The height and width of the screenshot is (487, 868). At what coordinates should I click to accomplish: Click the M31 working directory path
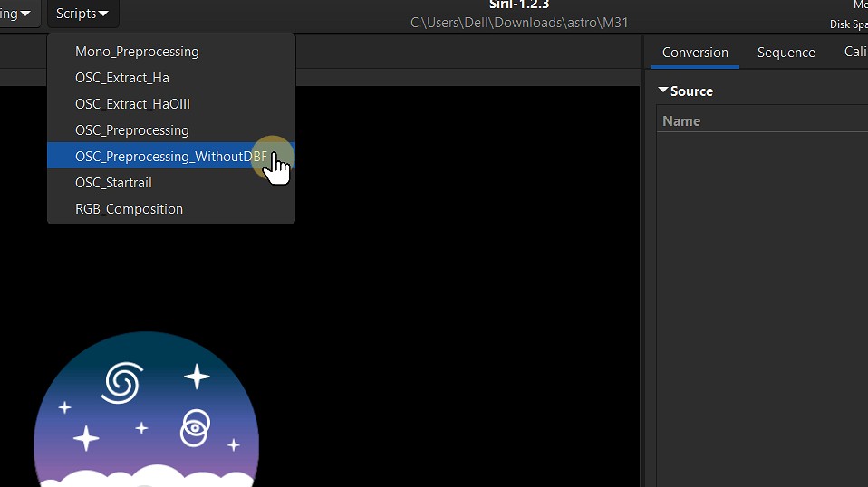click(x=518, y=23)
